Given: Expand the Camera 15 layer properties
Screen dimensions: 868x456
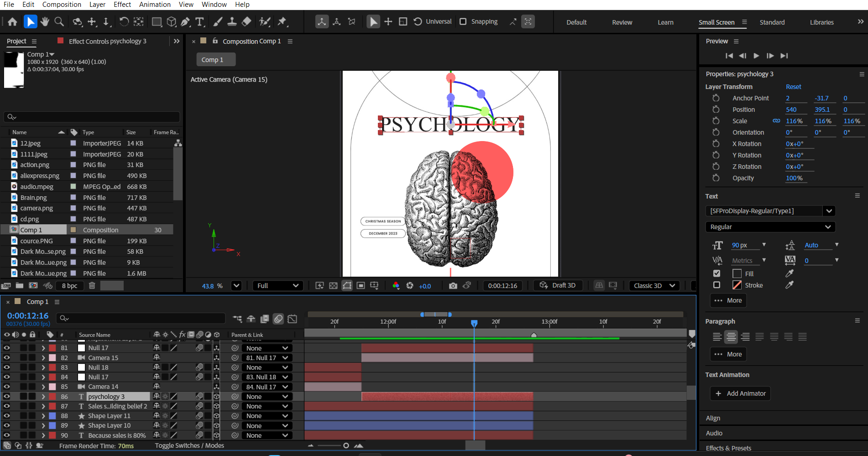Looking at the screenshot, I should 43,358.
